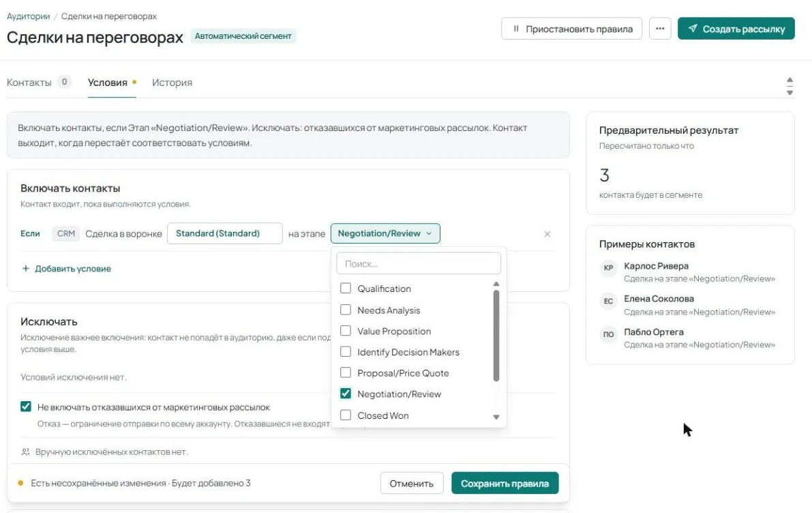Focus the Поиск search field
This screenshot has width=812, height=513.
click(419, 263)
